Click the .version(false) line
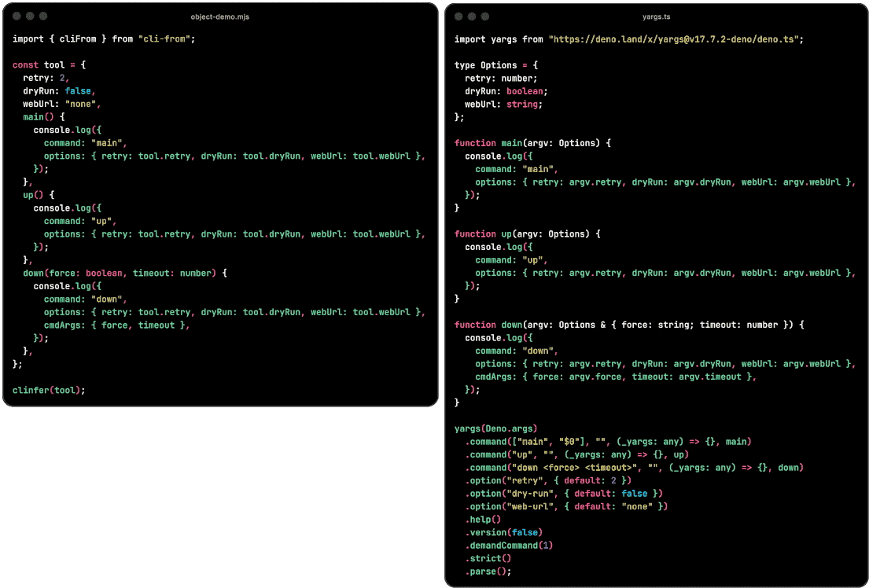 point(504,533)
